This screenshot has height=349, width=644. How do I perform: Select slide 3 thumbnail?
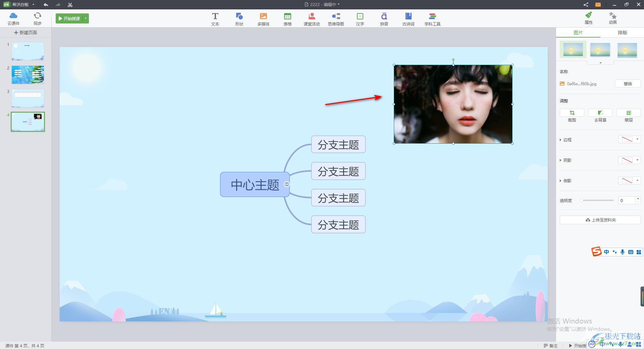pyautogui.click(x=28, y=98)
